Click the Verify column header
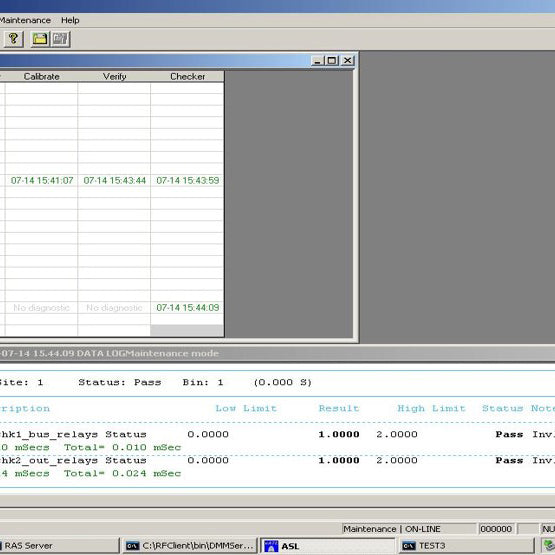Screen dimensions: 555x555 114,76
